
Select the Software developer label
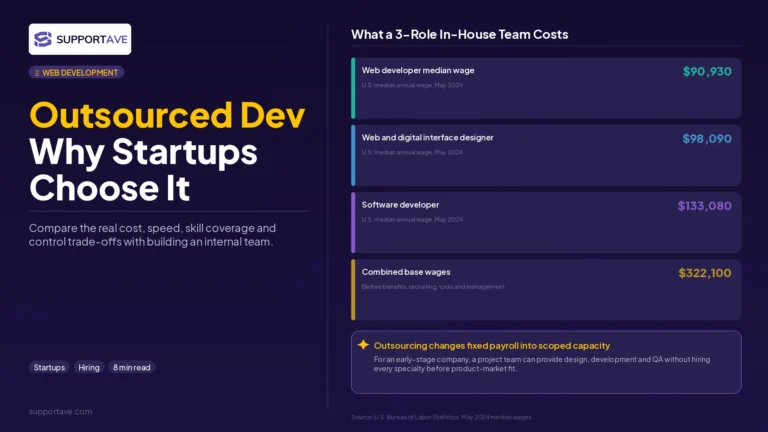(400, 205)
